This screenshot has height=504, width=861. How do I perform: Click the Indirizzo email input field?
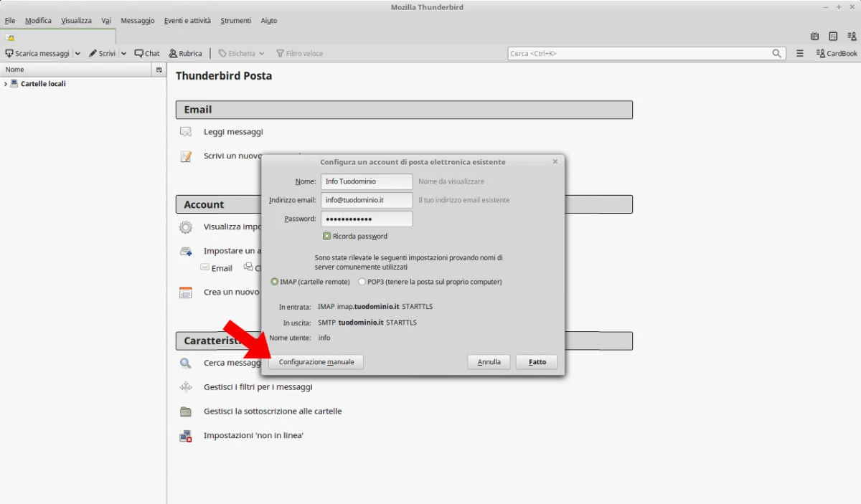point(367,200)
